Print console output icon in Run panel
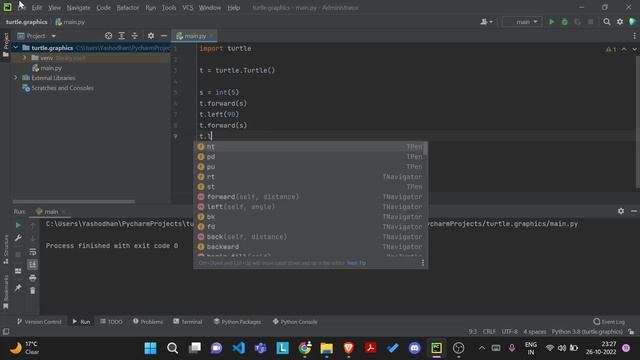This screenshot has height=360, width=640. (33, 278)
